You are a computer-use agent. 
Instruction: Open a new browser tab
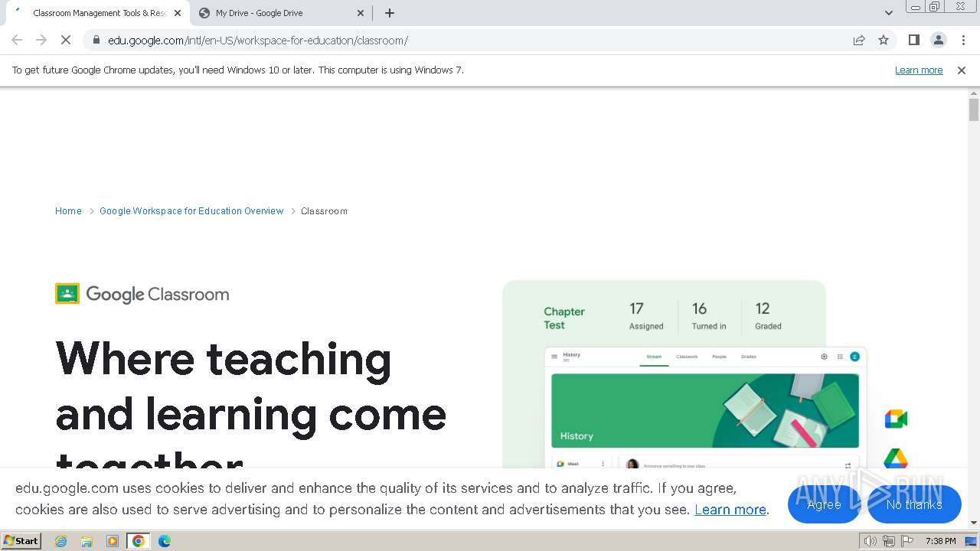390,13
